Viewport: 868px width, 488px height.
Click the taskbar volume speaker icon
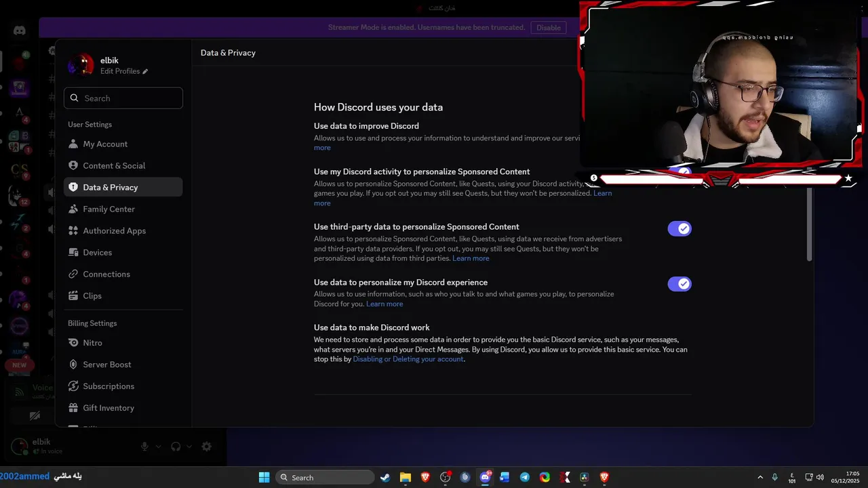tap(820, 477)
